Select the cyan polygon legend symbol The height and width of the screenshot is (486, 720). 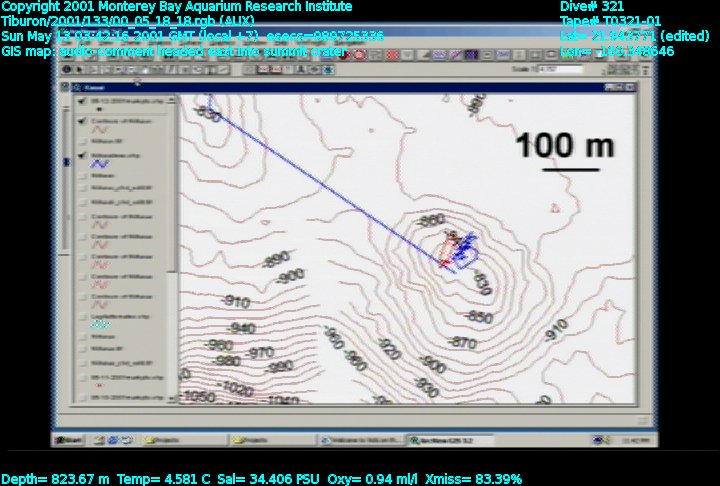101,325
